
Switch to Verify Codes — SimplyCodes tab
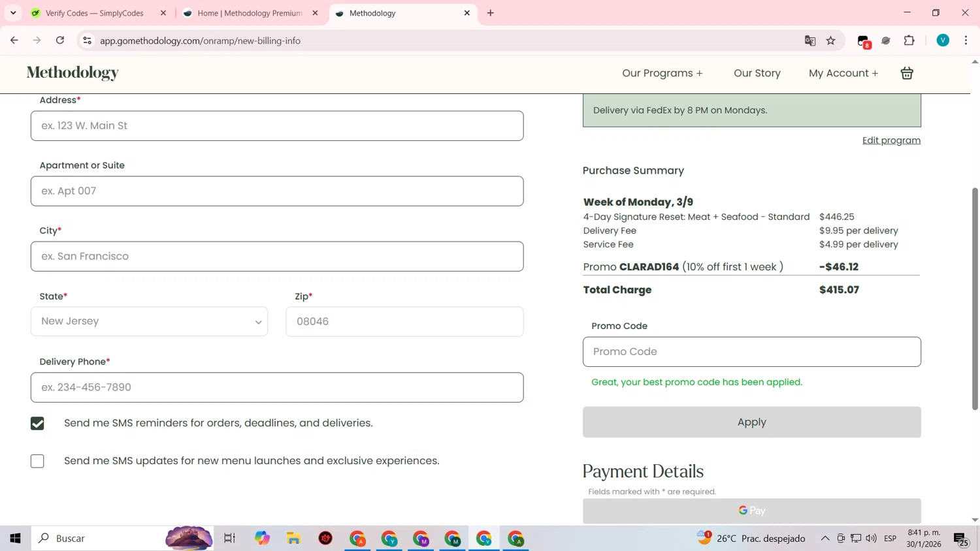[x=95, y=13]
